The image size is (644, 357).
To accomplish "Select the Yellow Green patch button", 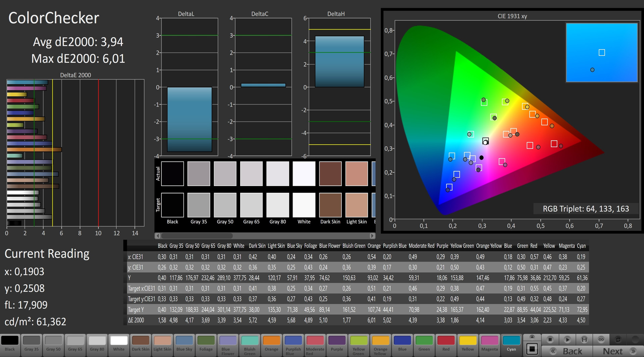I will [359, 345].
